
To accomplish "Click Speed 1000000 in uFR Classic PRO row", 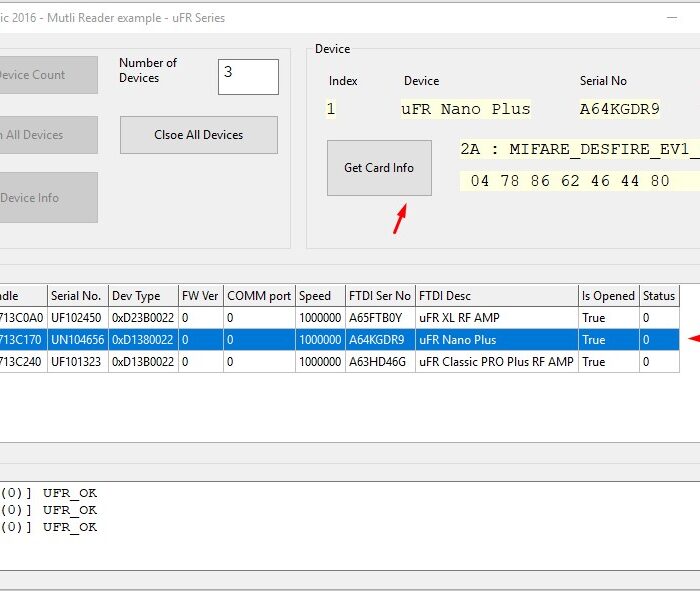I will tap(320, 362).
